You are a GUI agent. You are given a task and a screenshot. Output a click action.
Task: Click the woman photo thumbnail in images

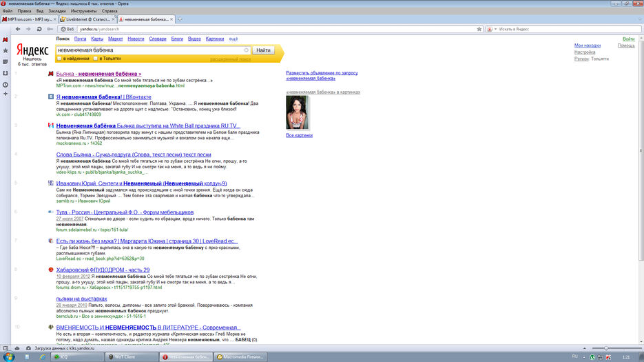click(297, 112)
